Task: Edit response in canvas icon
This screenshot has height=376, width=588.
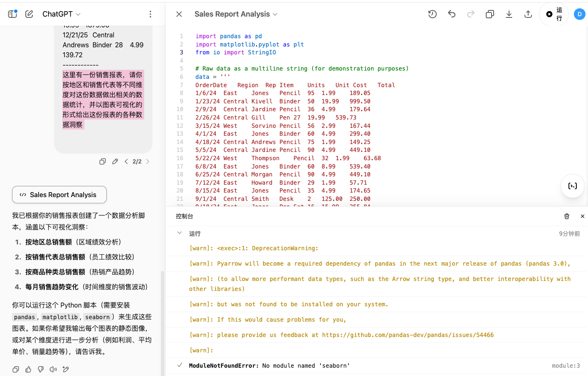Action: coord(66,369)
